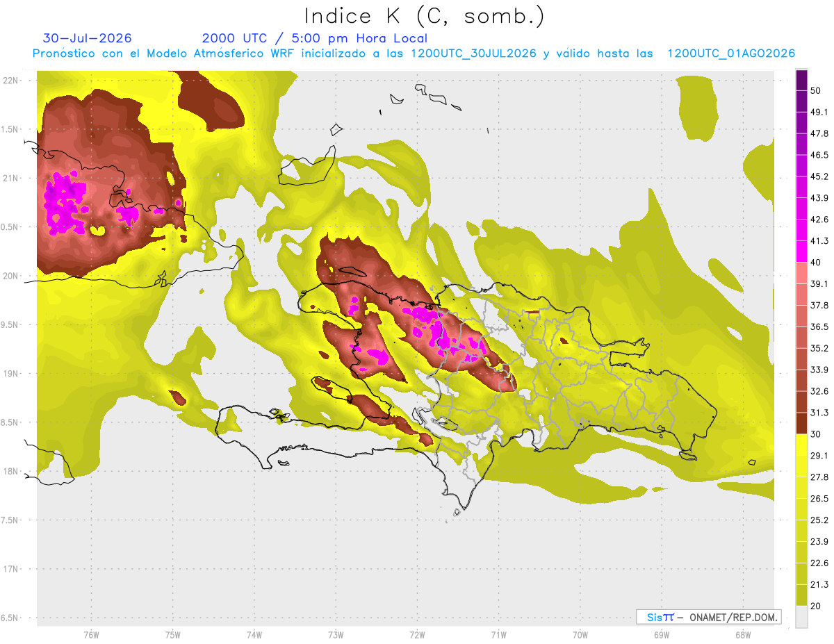Click the '21N' latitude axis label
The image size is (834, 644).
pos(10,178)
